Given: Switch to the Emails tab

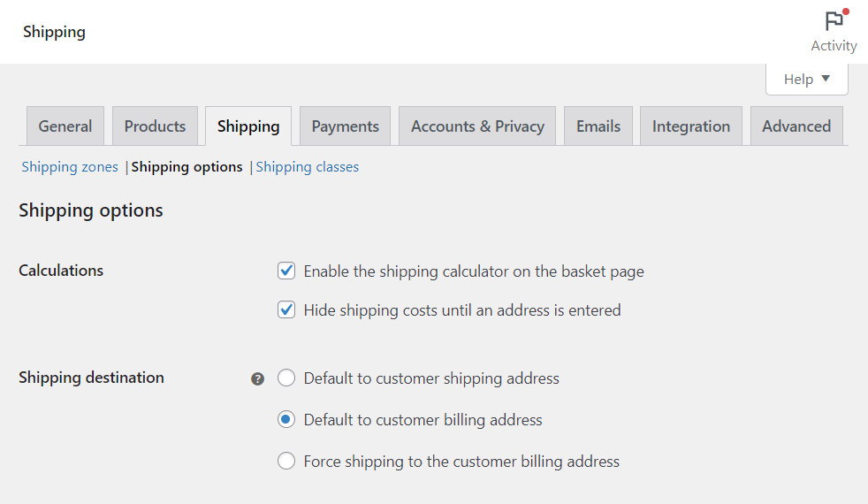Looking at the screenshot, I should pos(598,126).
